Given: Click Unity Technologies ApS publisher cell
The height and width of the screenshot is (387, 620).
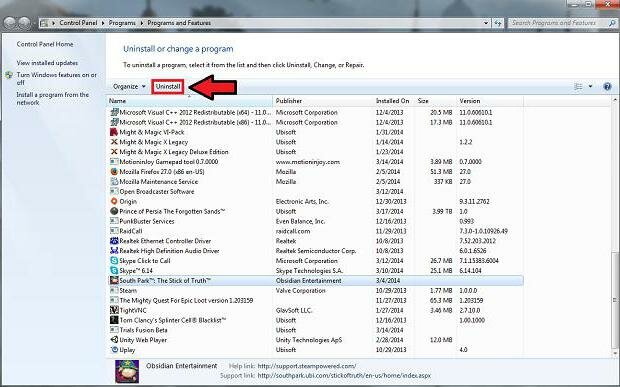Looking at the screenshot, I should [309, 340].
